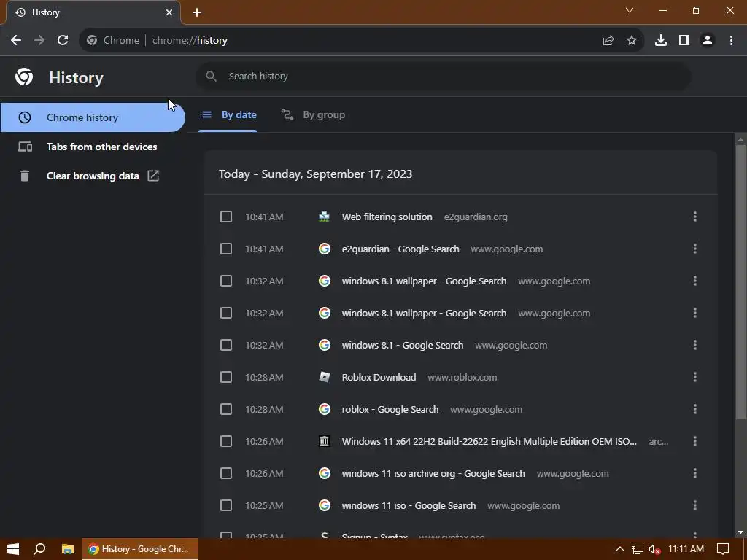The height and width of the screenshot is (560, 747).
Task: Open the notification center icon
Action: pyautogui.click(x=723, y=549)
